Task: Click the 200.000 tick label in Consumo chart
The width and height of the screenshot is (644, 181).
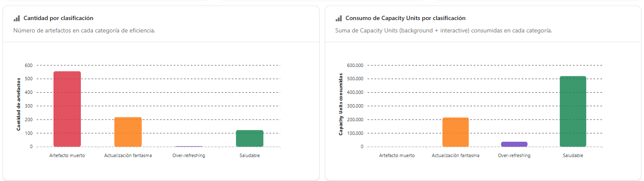Action: coord(355,120)
